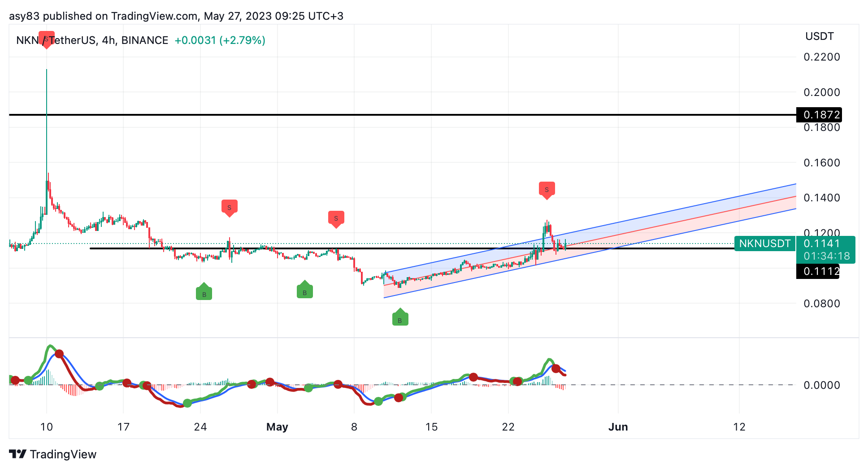Click the published on TradingView.com header text

point(120,16)
